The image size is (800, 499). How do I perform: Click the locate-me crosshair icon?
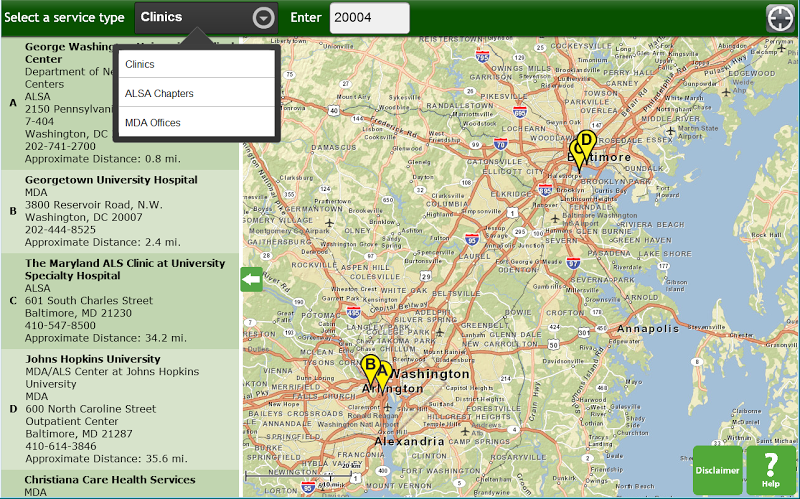[780, 18]
